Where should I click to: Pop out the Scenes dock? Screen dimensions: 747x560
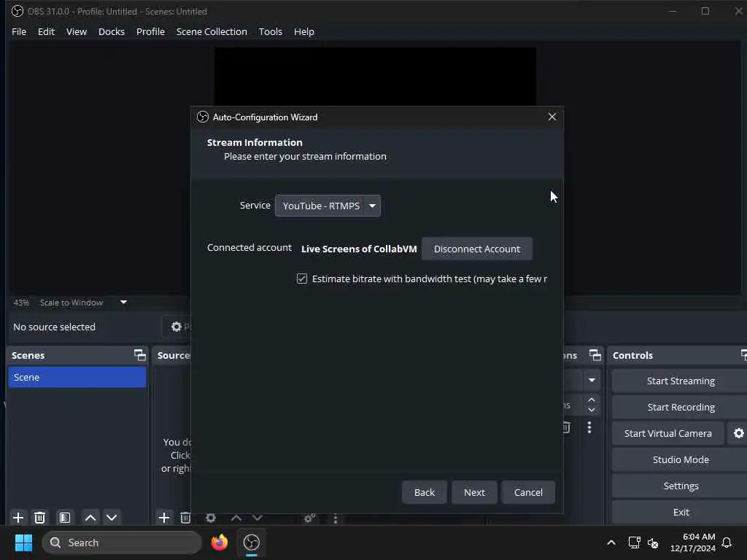pos(139,355)
